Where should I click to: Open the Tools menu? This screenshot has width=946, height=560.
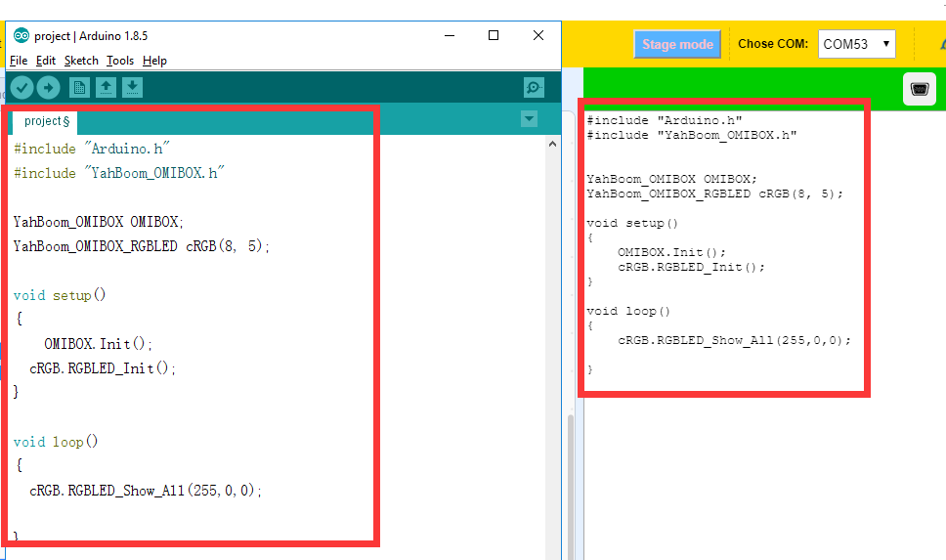click(120, 61)
